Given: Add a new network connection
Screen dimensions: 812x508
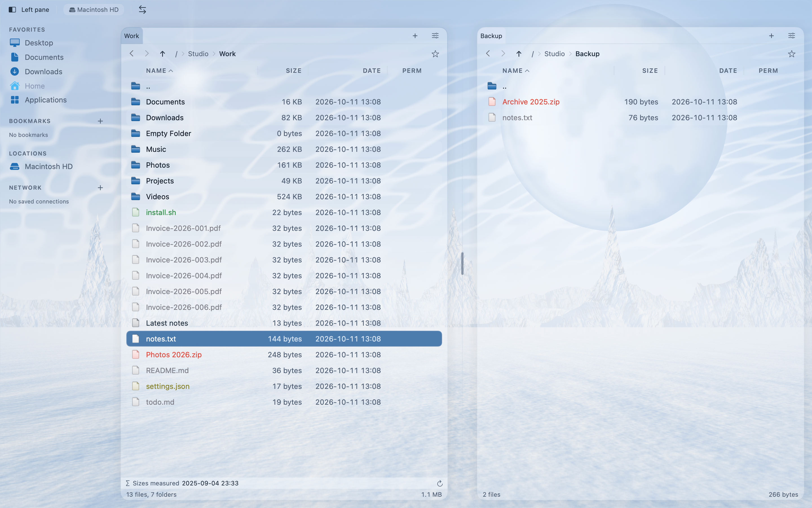Looking at the screenshot, I should pyautogui.click(x=100, y=188).
